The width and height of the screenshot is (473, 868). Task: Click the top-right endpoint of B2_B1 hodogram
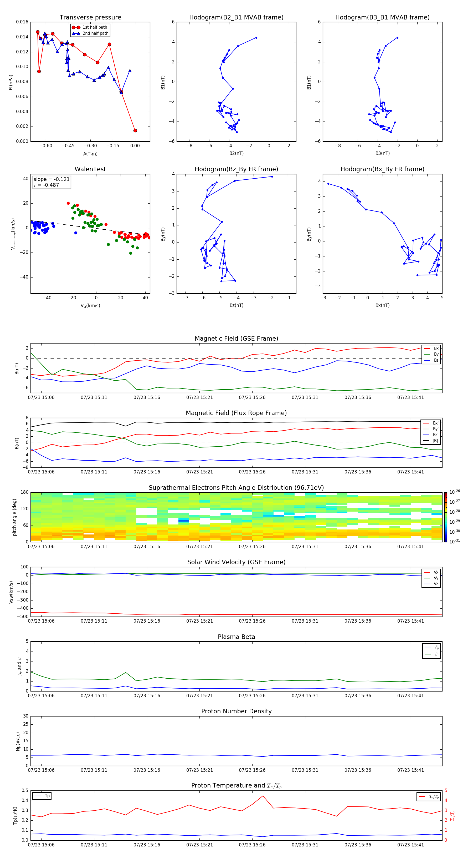(x=256, y=38)
